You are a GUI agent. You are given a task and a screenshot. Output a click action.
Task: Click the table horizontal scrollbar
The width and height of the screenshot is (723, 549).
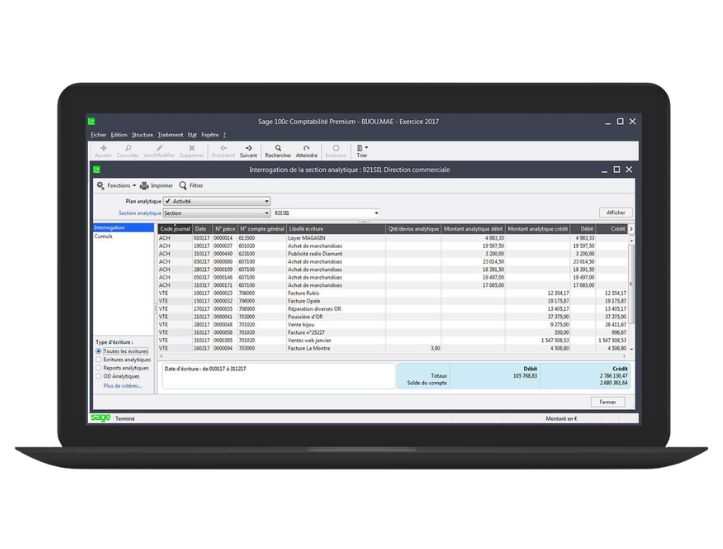point(392,356)
